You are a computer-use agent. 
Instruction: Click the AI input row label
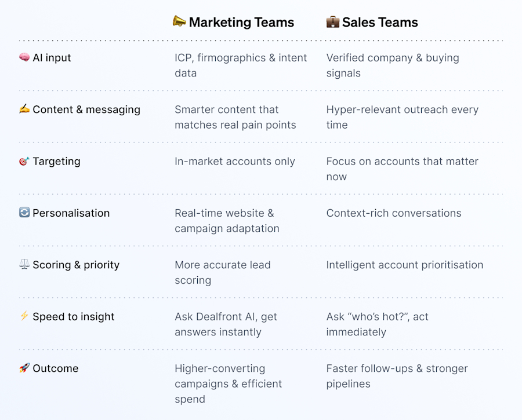tap(52, 57)
